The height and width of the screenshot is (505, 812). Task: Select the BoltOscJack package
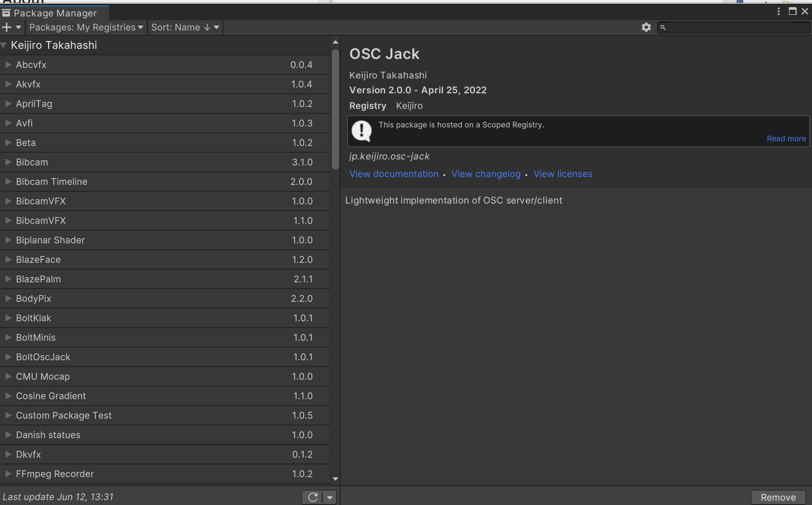coord(165,357)
